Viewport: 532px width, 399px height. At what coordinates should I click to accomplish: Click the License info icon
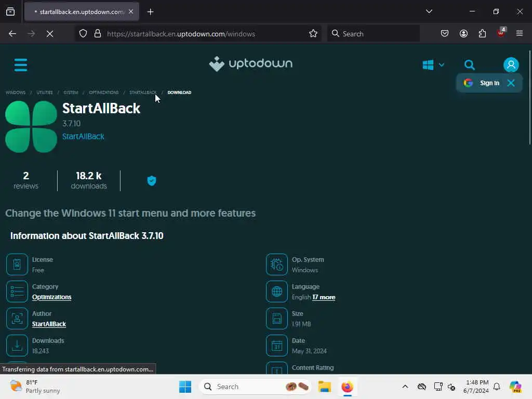[17, 264]
